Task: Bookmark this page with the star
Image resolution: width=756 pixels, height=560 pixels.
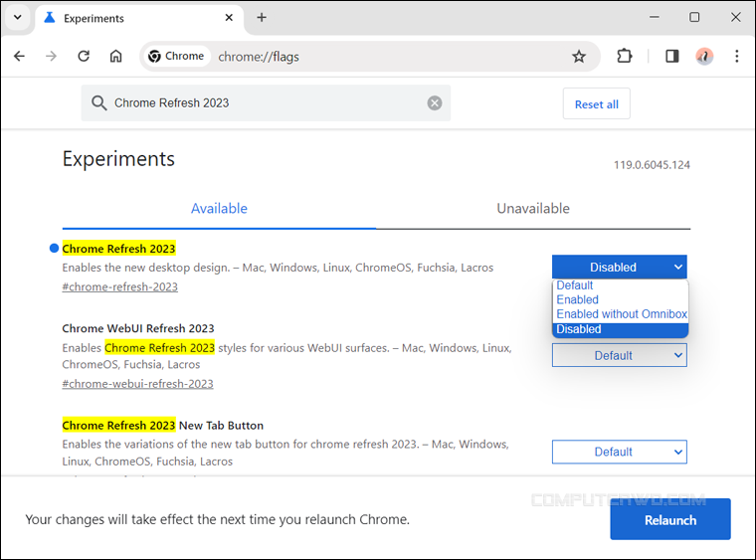Action: tap(579, 57)
